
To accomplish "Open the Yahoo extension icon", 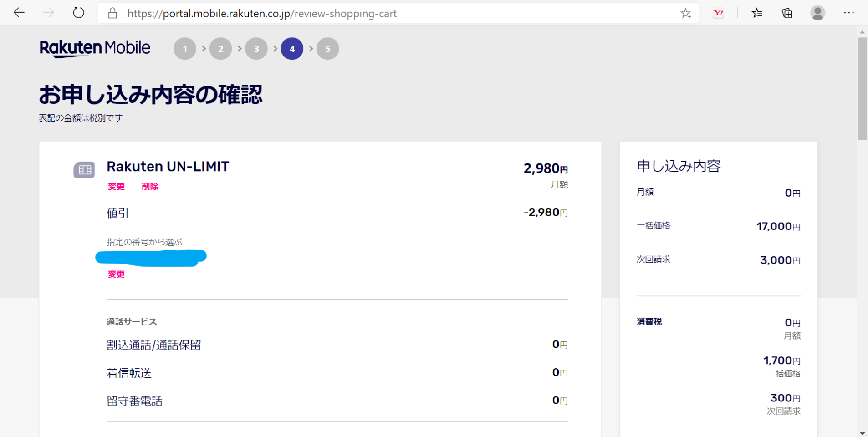I will 718,13.
